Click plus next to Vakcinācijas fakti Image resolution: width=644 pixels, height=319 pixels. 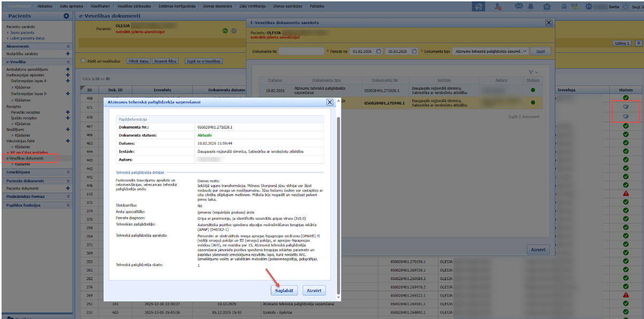click(x=68, y=141)
